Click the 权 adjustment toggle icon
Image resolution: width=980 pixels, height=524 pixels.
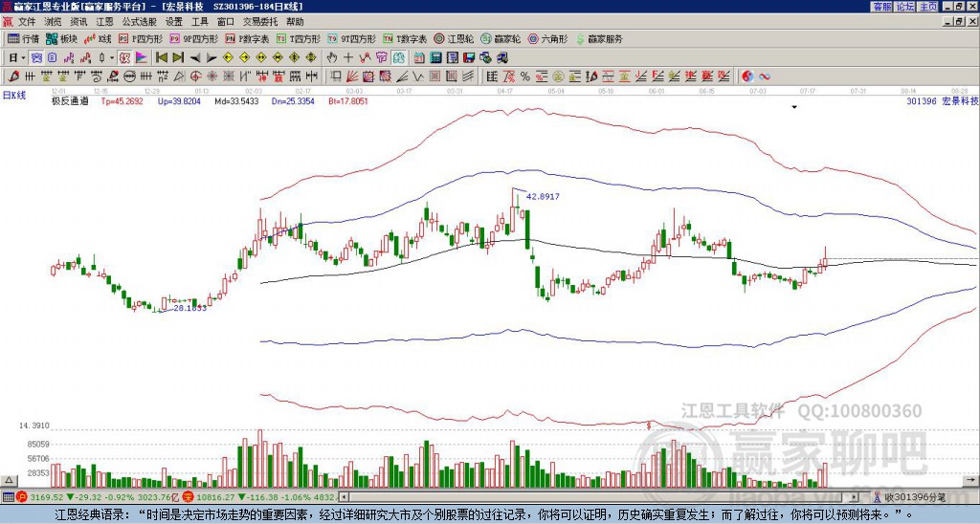pos(124,58)
